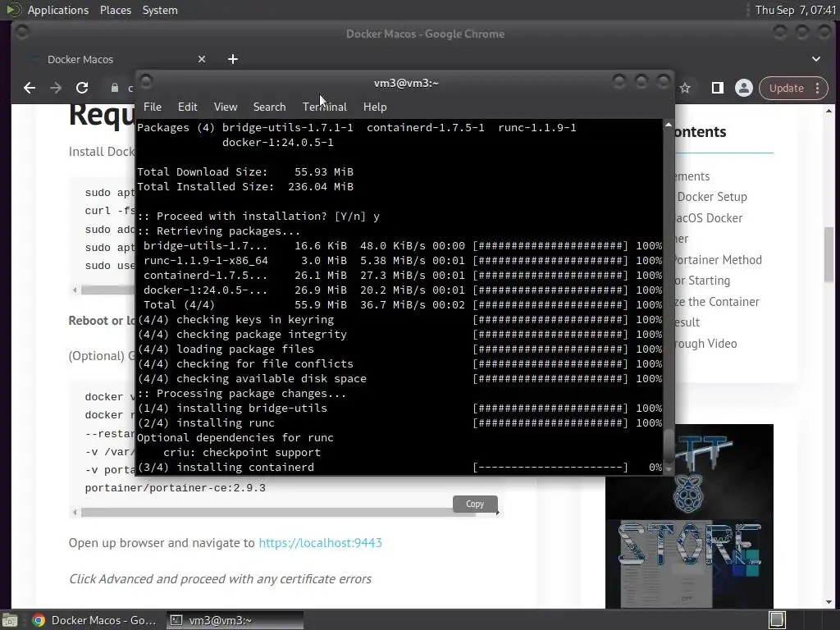Open terminal Help menu
Screen dimensions: 840x630
pos(375,107)
